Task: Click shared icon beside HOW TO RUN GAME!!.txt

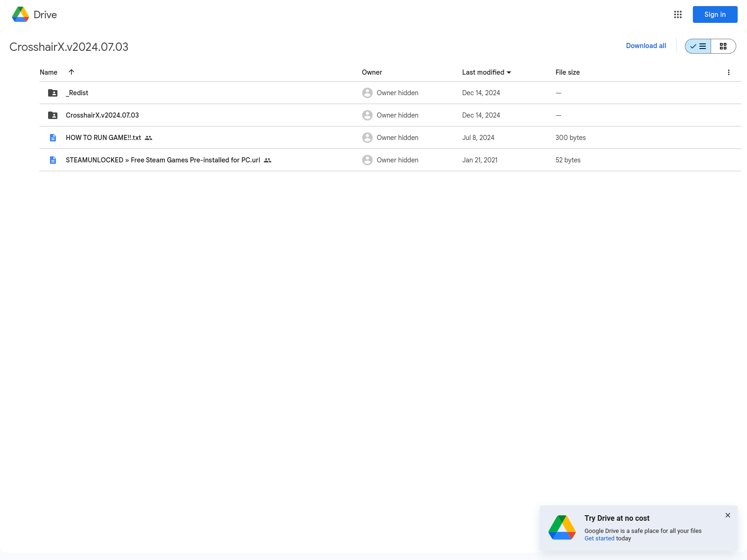Action: pos(148,138)
